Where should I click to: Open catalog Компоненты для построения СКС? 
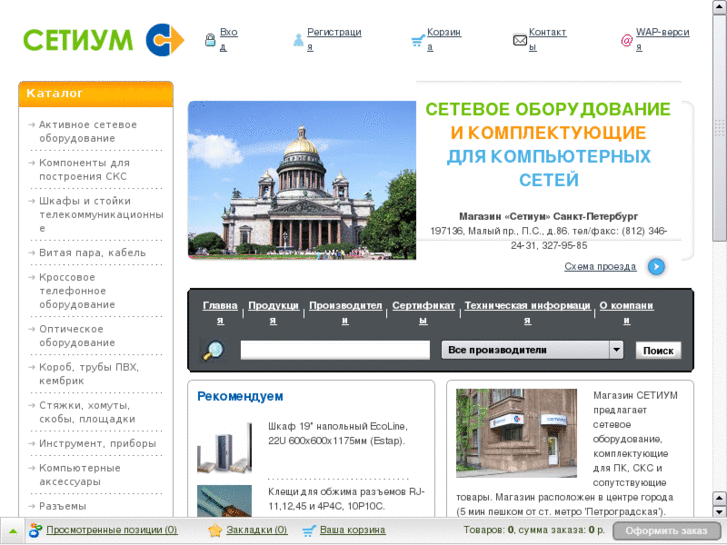84,169
